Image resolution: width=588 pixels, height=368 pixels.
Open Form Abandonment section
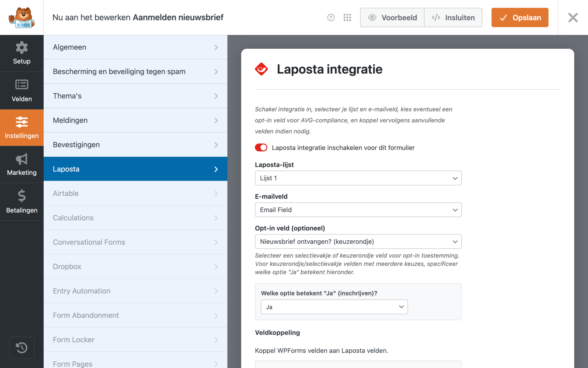point(136,315)
